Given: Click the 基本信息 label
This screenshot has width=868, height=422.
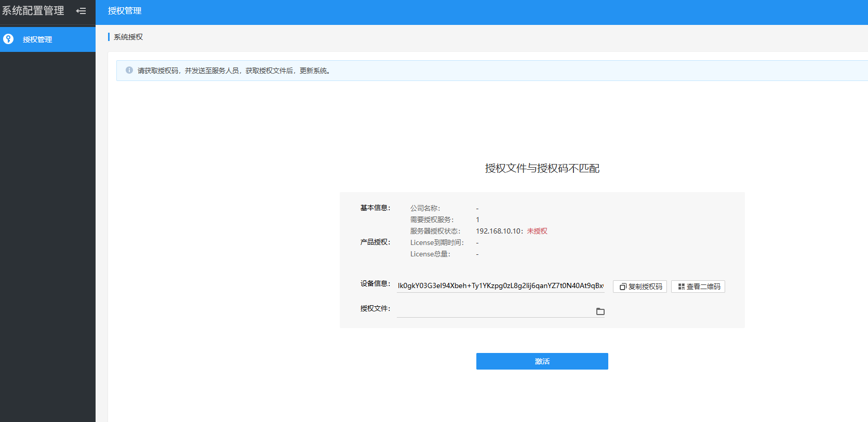Looking at the screenshot, I should coord(375,208).
